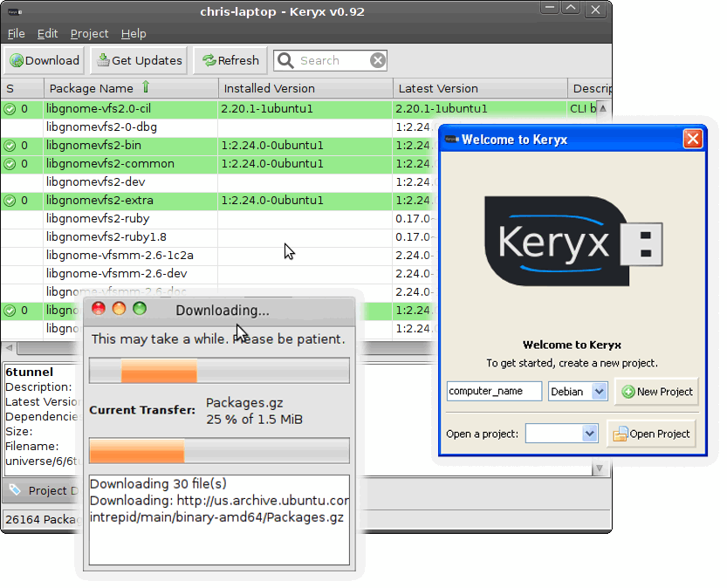
Task: Click the computer_name text field
Action: pyautogui.click(x=494, y=391)
